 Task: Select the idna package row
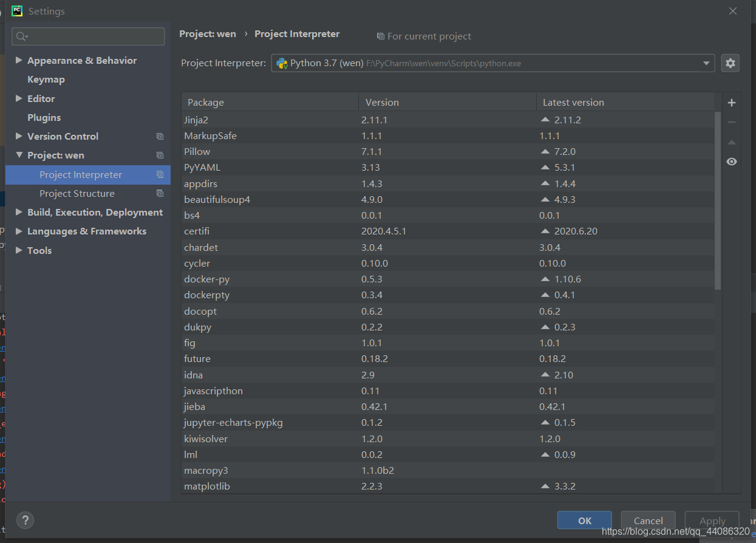pos(448,375)
